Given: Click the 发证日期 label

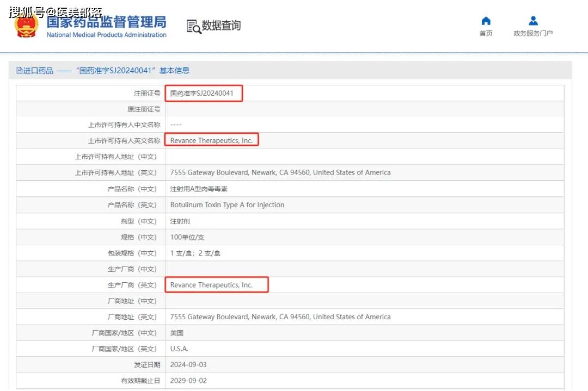Looking at the screenshot, I should point(147,365).
